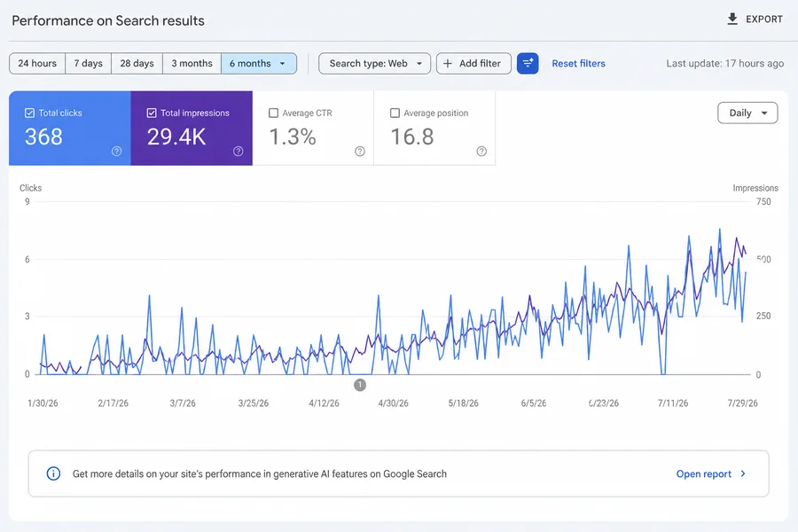Uncheck the Total impressions checkbox
This screenshot has height=532, width=798.
point(152,113)
